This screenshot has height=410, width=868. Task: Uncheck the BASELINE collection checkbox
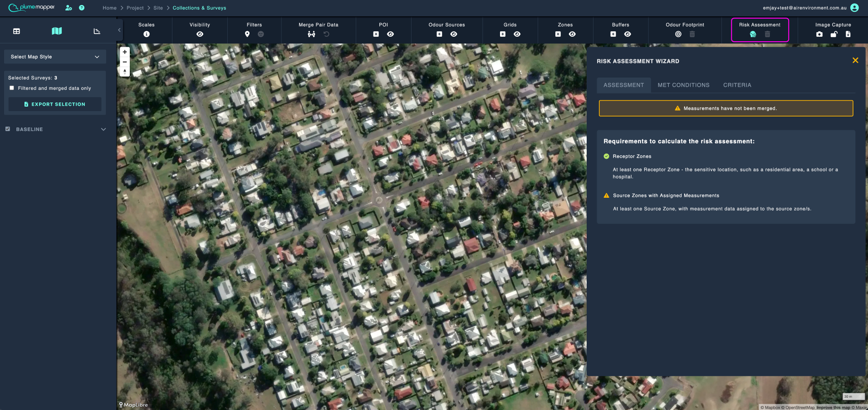[8, 129]
